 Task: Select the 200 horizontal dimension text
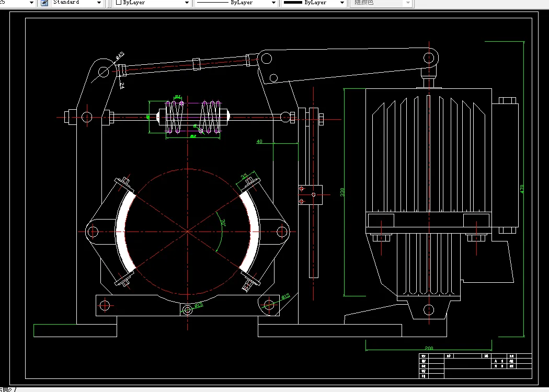click(x=429, y=348)
